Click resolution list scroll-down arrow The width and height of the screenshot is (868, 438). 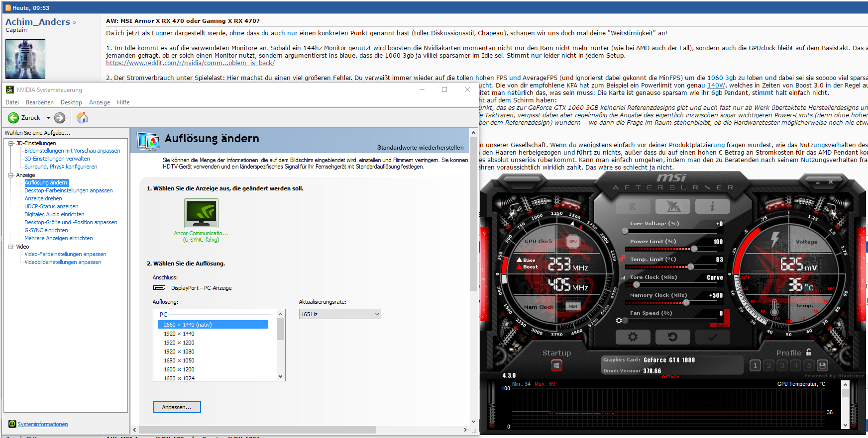(x=281, y=376)
